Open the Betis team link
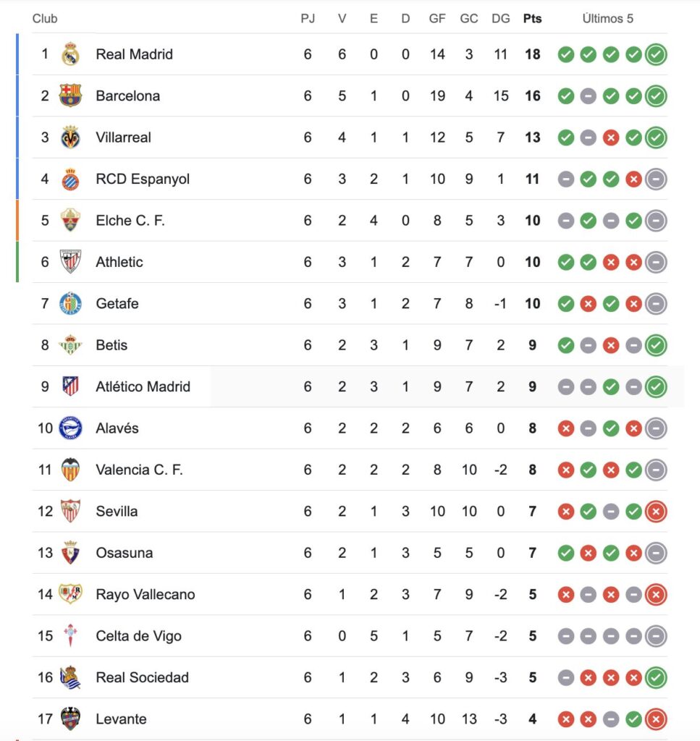Image resolution: width=700 pixels, height=741 pixels. click(x=111, y=345)
